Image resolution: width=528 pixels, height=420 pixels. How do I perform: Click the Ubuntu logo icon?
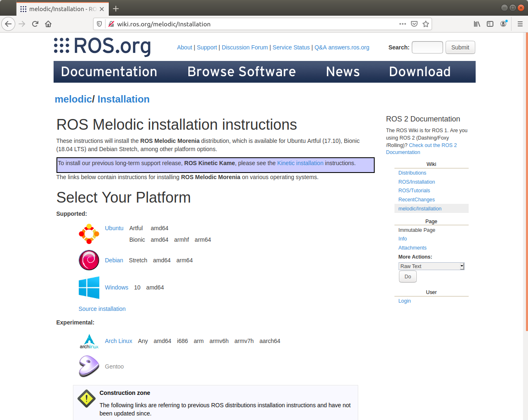pos(89,234)
